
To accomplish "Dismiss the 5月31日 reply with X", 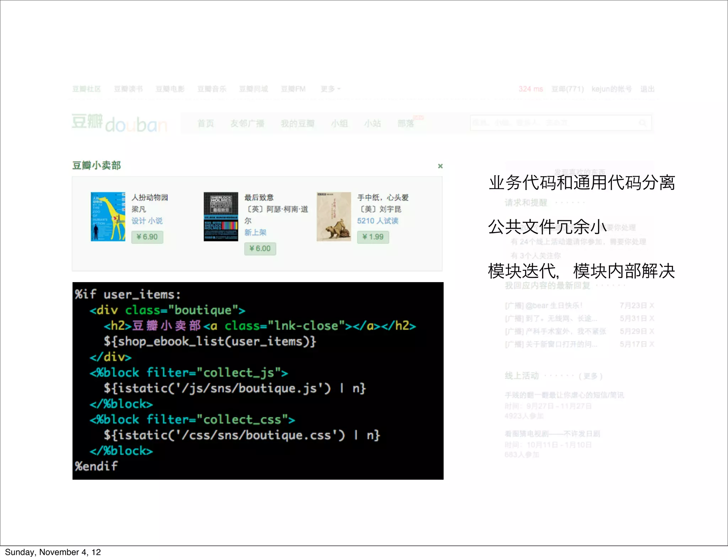I will [x=652, y=318].
